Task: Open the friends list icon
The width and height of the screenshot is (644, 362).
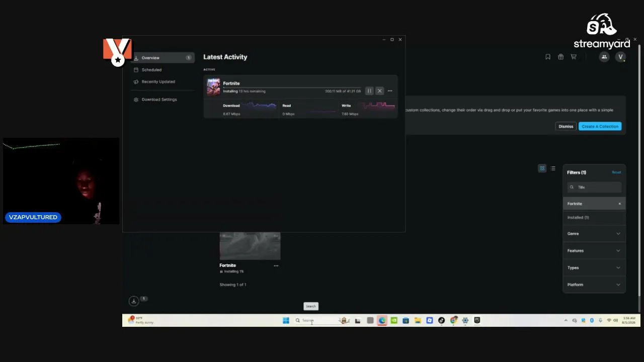Action: pos(604,57)
